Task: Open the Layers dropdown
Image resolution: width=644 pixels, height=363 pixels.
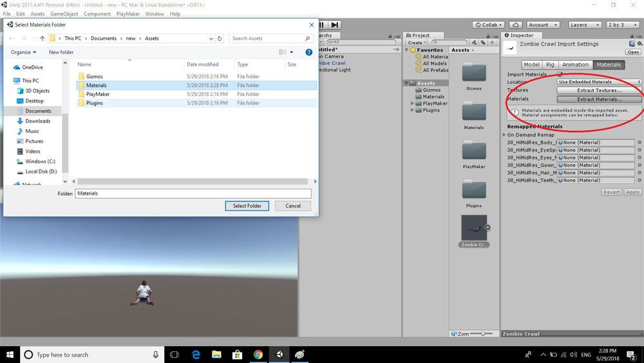Action: pyautogui.click(x=585, y=25)
